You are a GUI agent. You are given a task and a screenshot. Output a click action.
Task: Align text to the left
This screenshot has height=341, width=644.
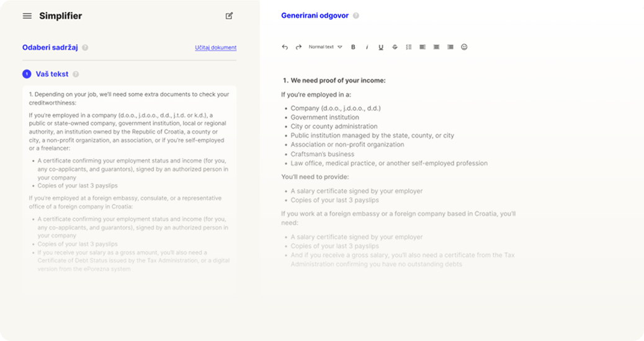(423, 47)
